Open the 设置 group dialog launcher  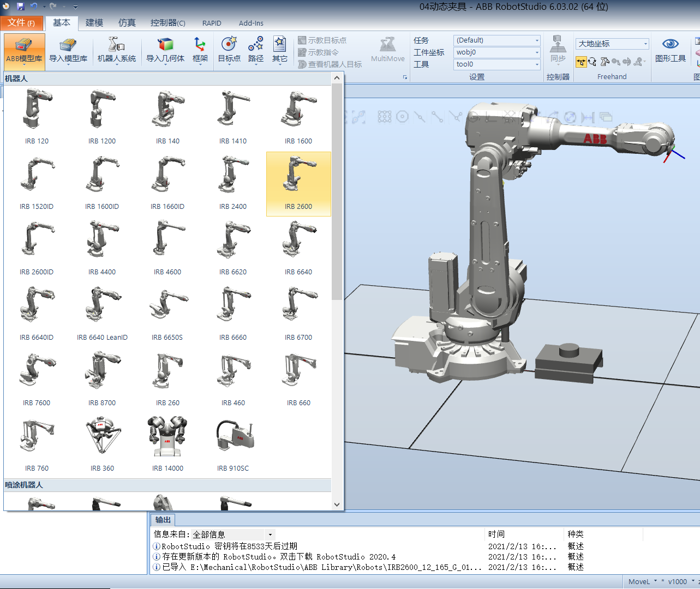tap(405, 77)
